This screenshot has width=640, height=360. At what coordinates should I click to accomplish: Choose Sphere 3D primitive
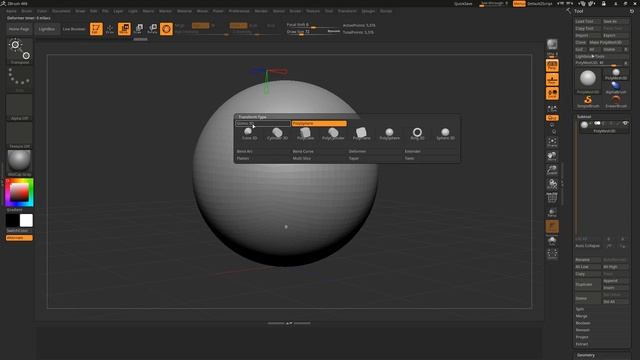[445, 133]
